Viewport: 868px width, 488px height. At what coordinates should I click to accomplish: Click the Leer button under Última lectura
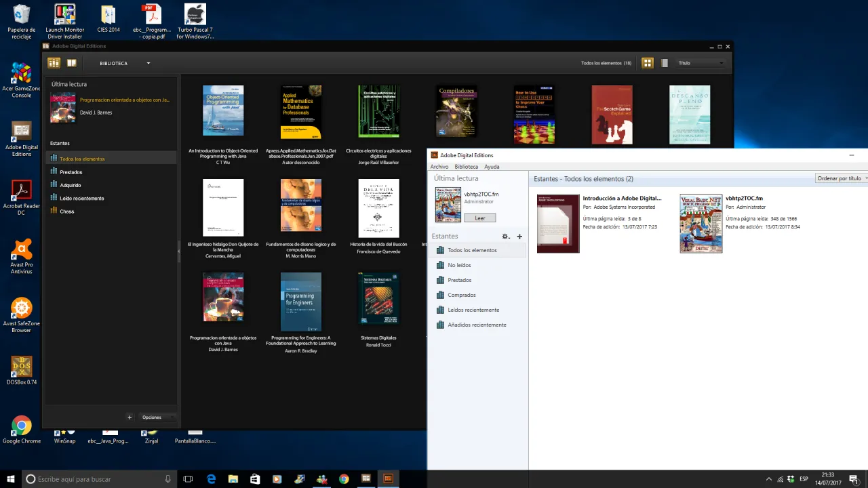click(x=479, y=218)
